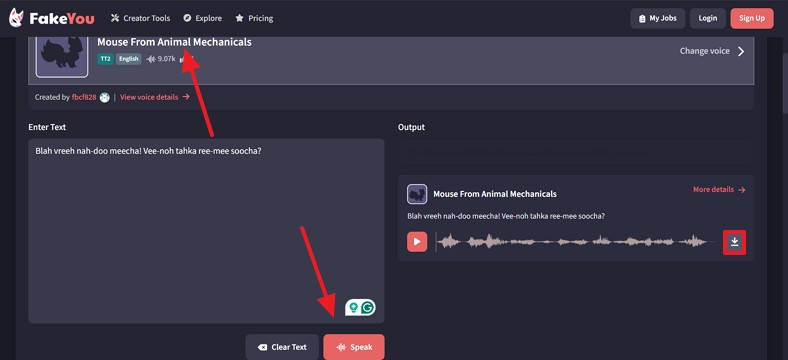788x360 pixels.
Task: Open the FakeYou home logo
Action: [51, 18]
